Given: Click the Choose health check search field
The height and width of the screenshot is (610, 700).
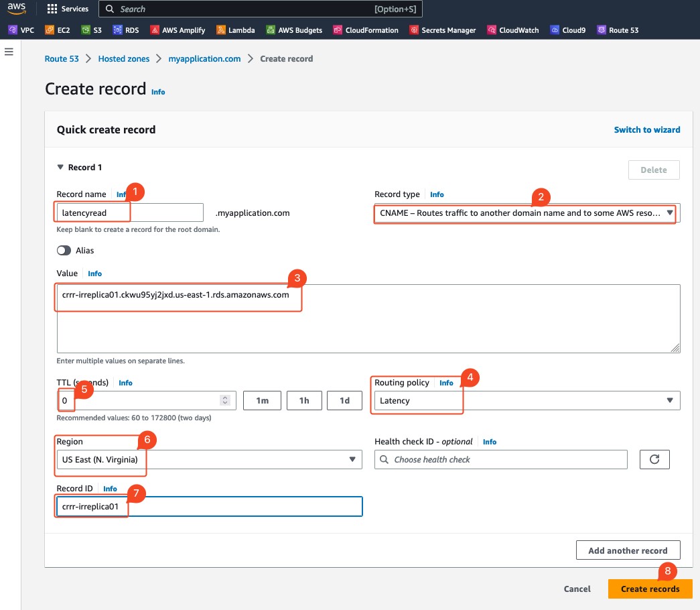Looking at the screenshot, I should (x=501, y=459).
